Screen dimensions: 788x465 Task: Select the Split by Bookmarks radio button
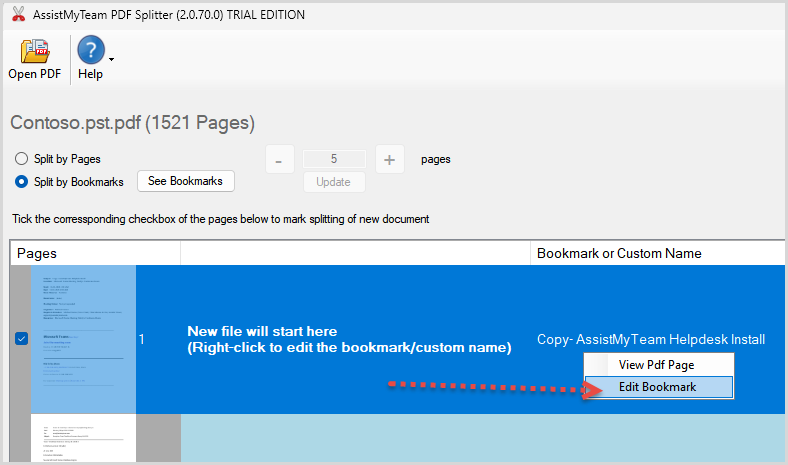pos(21,182)
